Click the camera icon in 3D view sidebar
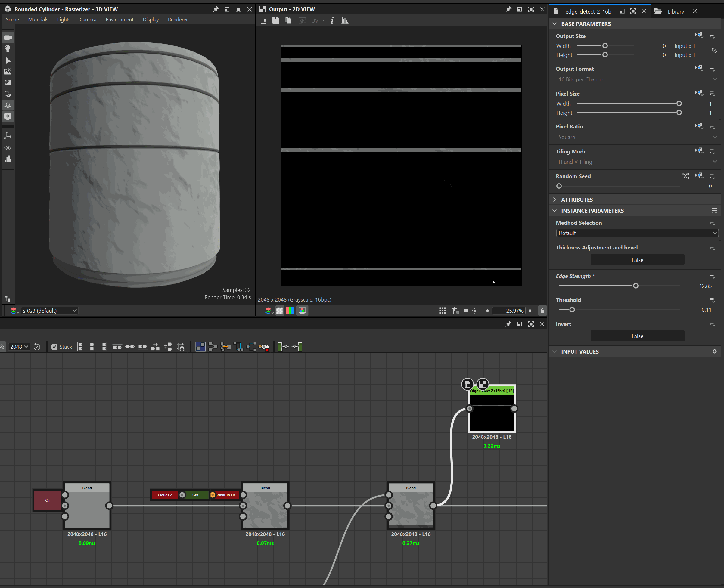724x588 pixels. pos(8,38)
